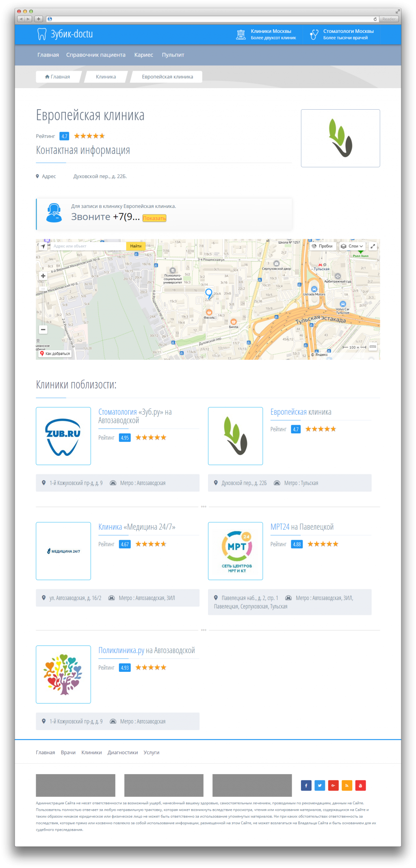Zoom in on the map

point(43,276)
